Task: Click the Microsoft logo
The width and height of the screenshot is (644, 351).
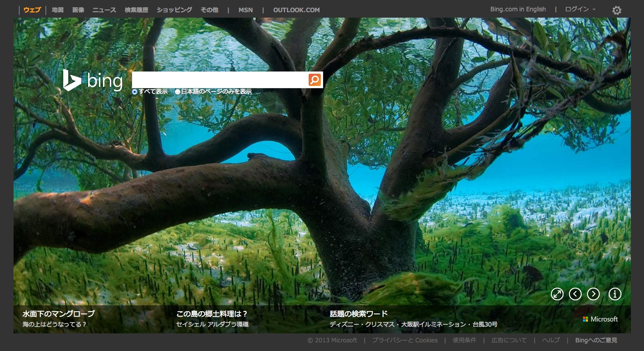Action: [600, 319]
